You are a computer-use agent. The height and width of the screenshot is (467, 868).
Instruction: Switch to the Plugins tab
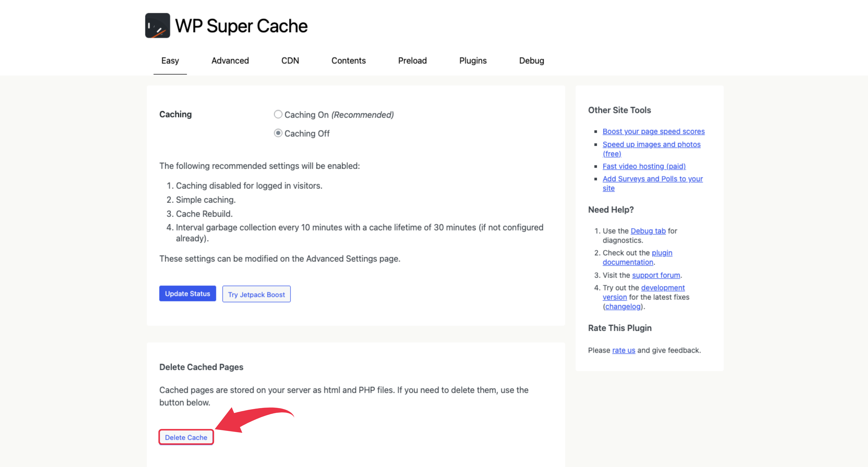click(x=472, y=61)
